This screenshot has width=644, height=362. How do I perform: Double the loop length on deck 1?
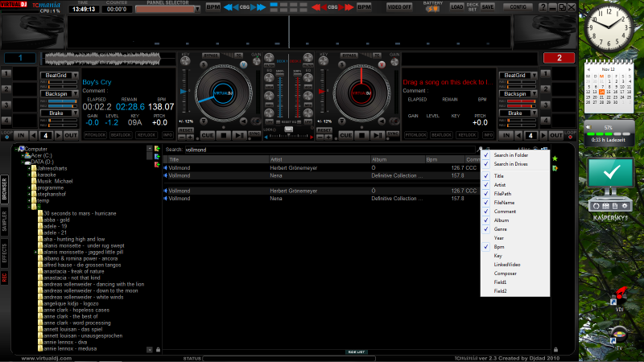[x=58, y=135]
